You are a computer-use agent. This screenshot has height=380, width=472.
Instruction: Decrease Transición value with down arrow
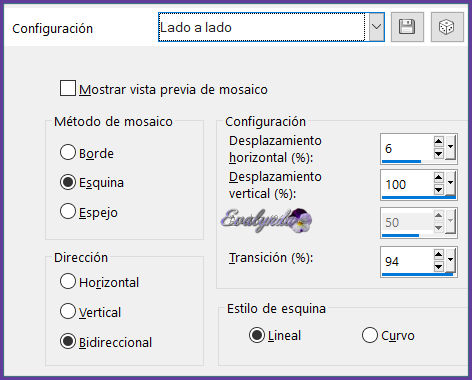[438, 267]
